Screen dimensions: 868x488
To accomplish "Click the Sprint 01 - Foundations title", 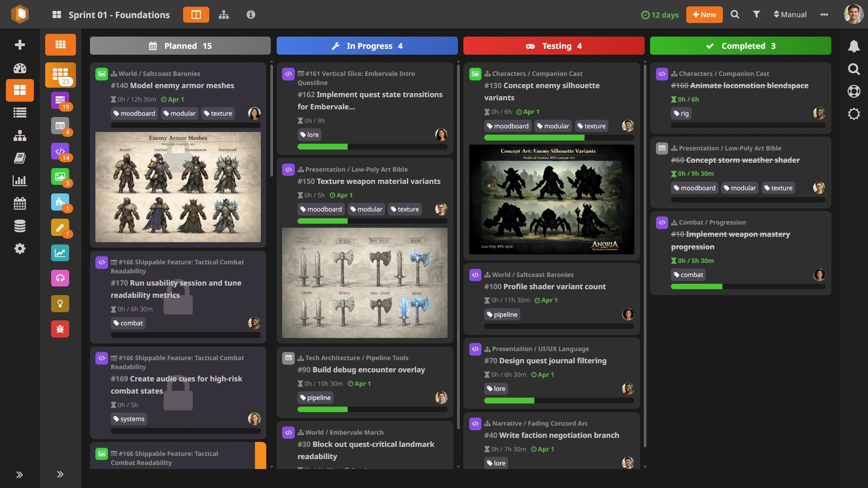I will pos(119,15).
